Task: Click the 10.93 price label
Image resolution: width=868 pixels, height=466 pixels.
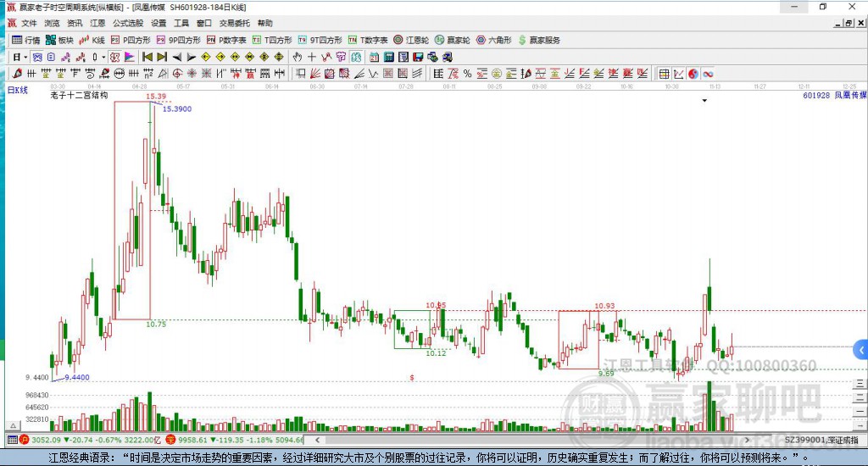Action: coord(604,306)
